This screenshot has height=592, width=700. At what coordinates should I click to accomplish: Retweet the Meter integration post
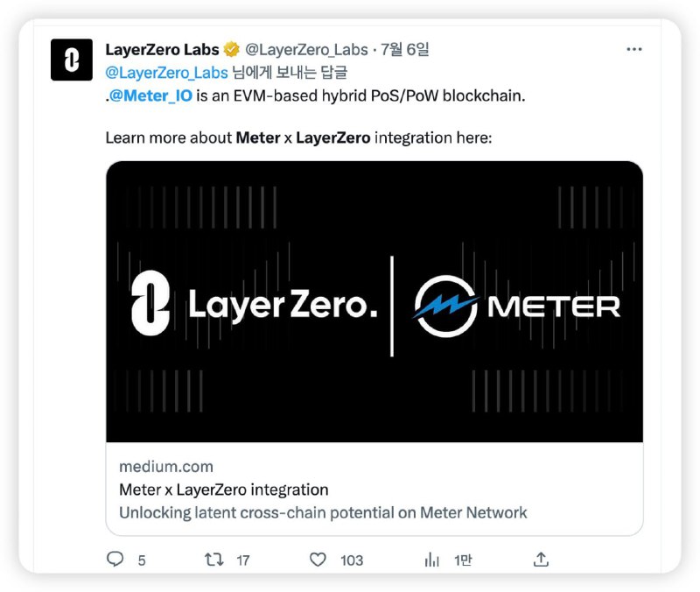pos(213,560)
